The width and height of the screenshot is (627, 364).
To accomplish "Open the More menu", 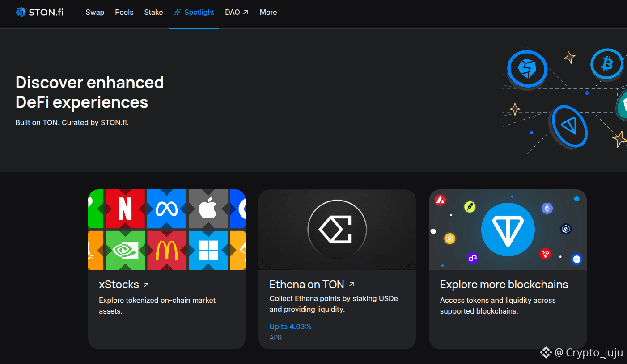I will pyautogui.click(x=268, y=12).
